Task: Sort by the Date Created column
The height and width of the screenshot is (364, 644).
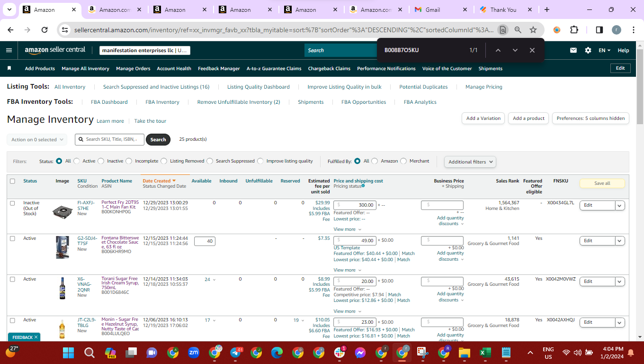Action: coord(159,181)
